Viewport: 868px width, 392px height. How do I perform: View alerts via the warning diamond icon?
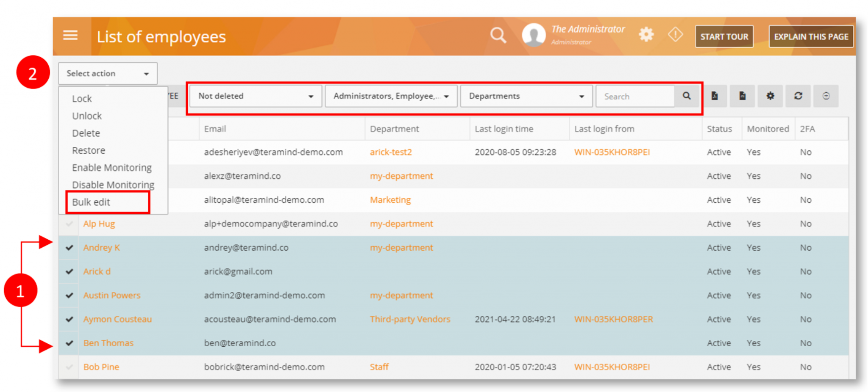pos(675,35)
